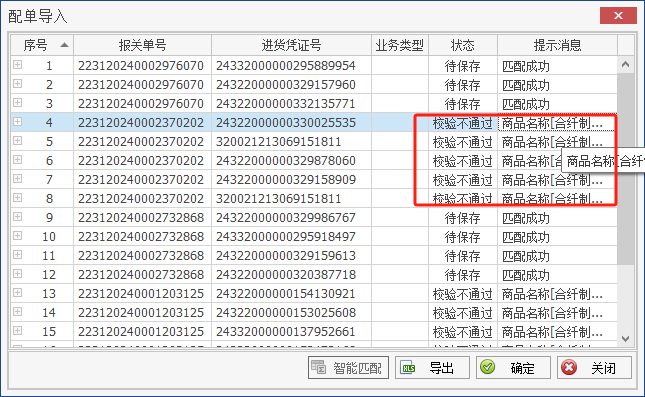Click row 4 status 校验不通过
The width and height of the screenshot is (645, 397).
pos(463,123)
